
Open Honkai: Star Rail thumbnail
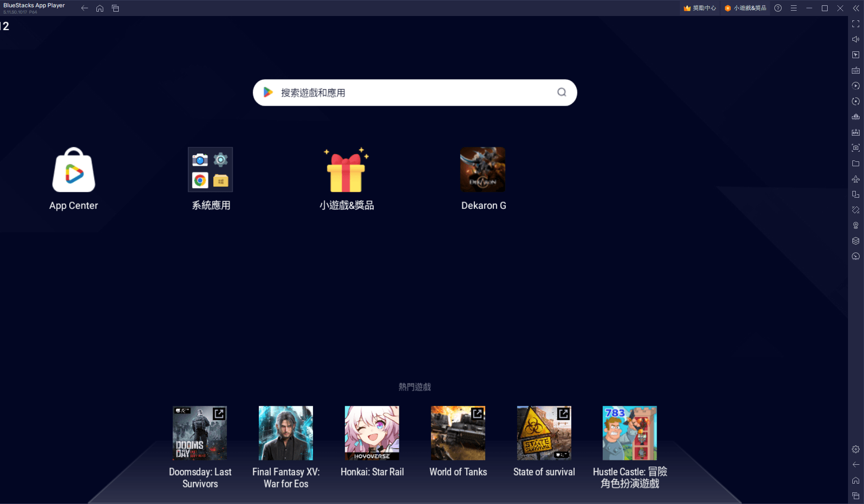[x=372, y=433]
